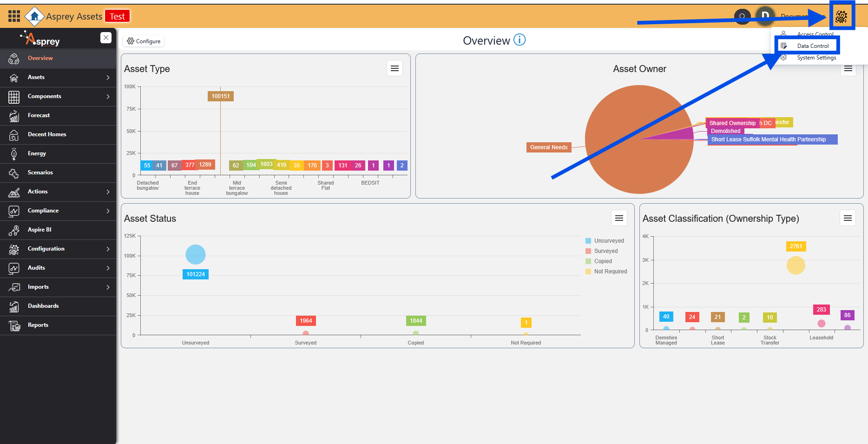
Task: Open the admin gears settings icon
Action: [841, 17]
